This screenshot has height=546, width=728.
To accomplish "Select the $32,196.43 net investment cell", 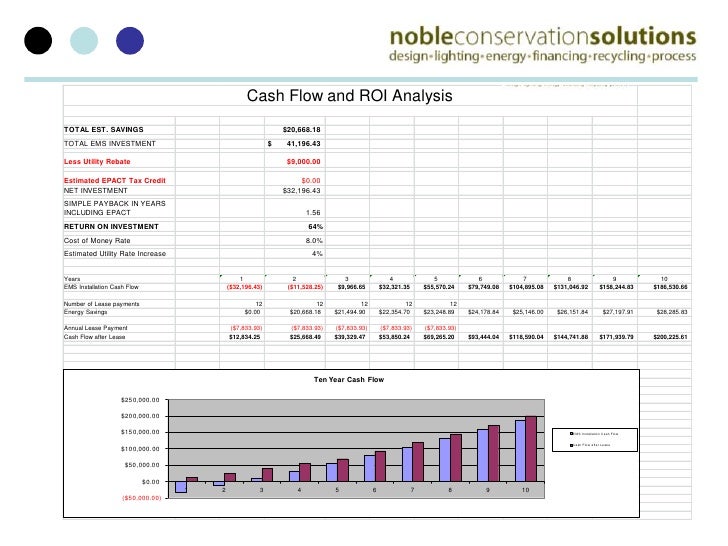I will [x=301, y=190].
